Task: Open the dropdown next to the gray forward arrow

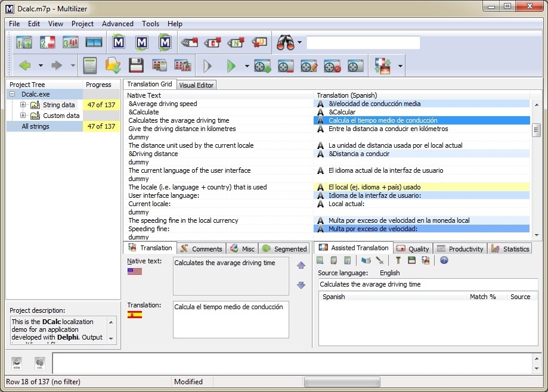Action: click(73, 66)
